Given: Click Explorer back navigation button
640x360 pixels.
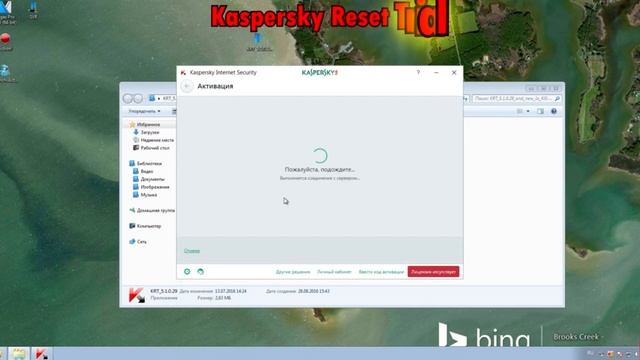Looking at the screenshot, I should (128, 98).
